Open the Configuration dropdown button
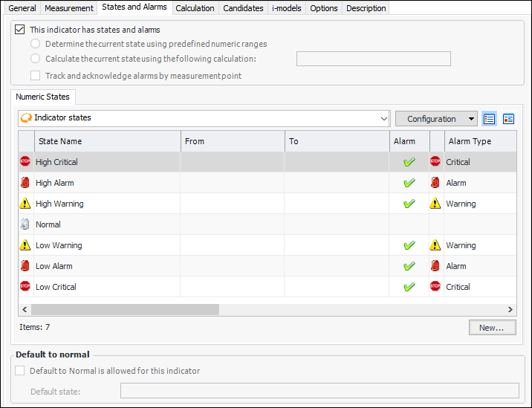This screenshot has height=408, width=532. pyautogui.click(x=436, y=119)
